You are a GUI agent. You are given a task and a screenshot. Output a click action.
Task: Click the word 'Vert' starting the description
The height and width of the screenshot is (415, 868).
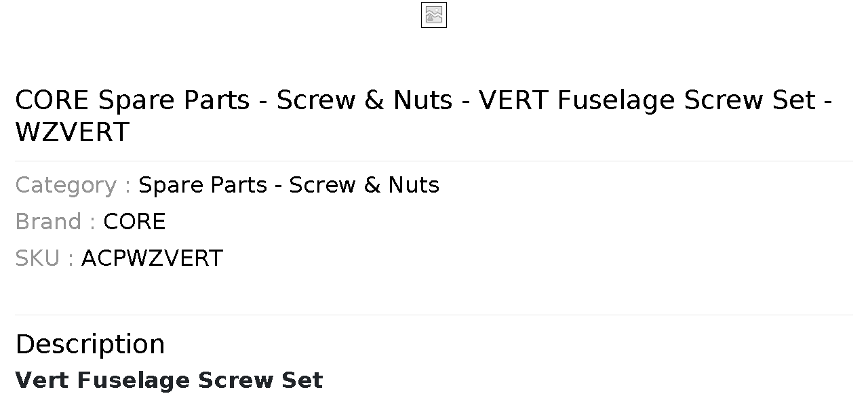[42, 380]
